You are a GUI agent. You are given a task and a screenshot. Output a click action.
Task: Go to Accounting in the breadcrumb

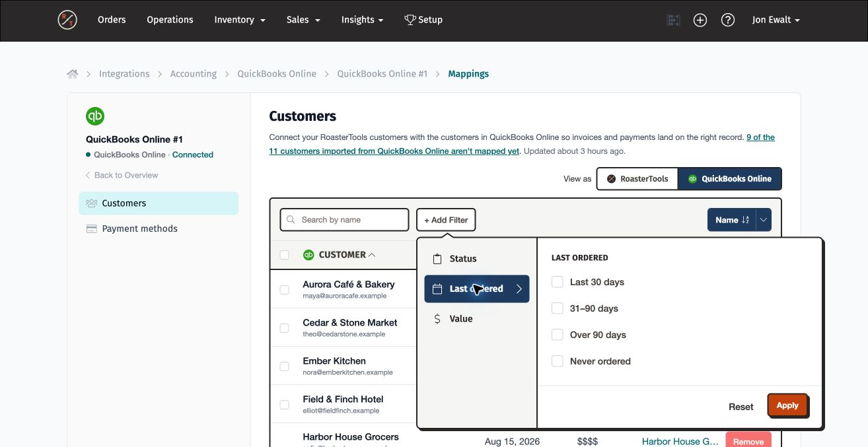point(194,74)
